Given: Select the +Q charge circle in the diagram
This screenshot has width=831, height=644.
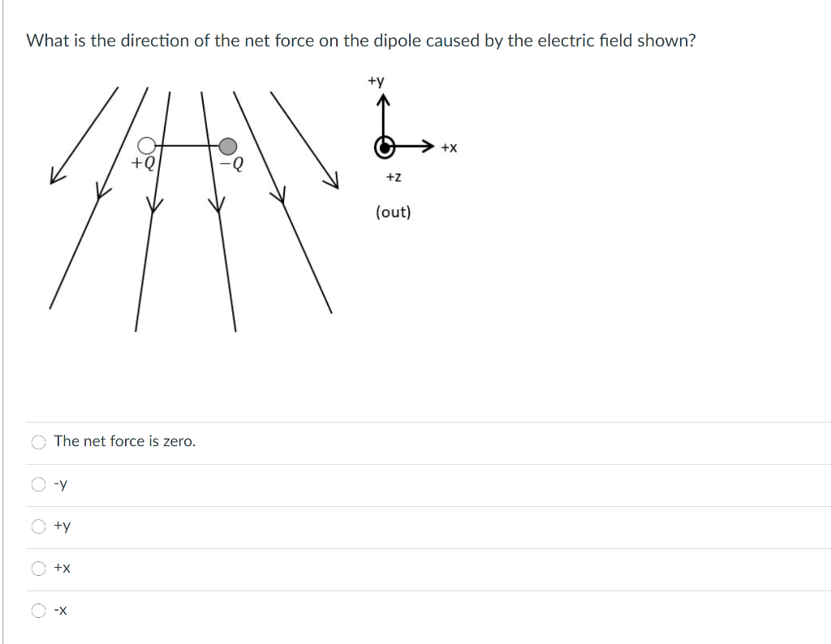Looking at the screenshot, I should click(147, 146).
